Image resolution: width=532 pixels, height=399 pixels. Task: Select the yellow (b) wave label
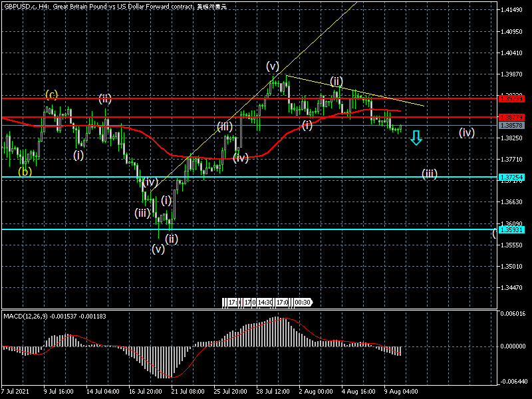point(25,171)
